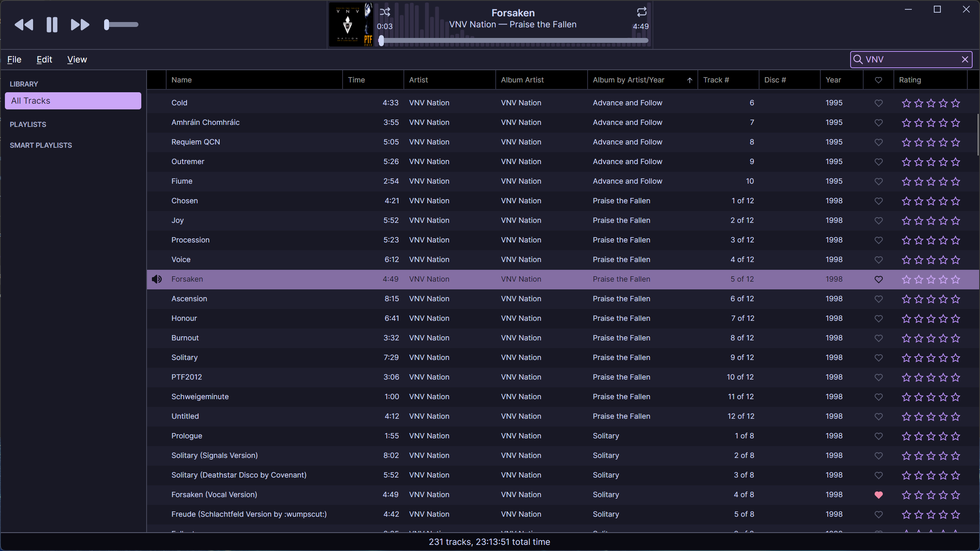Image resolution: width=980 pixels, height=551 pixels.
Task: Favorite the track Requiem QCN
Action: 879,142
